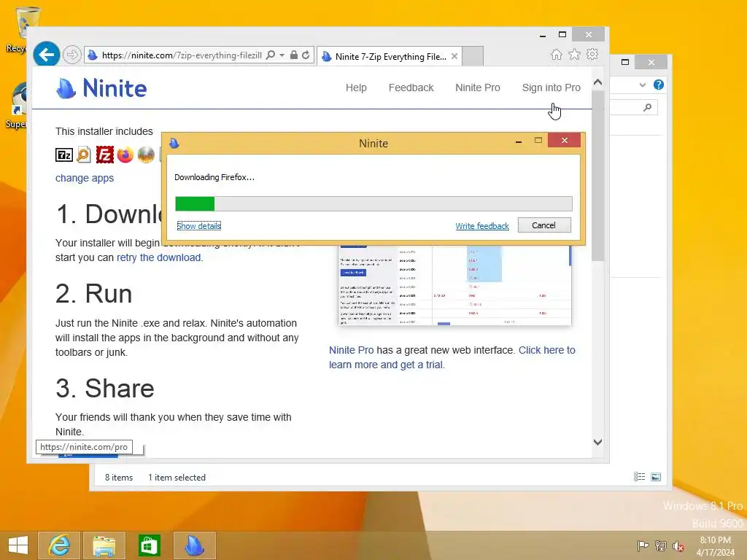This screenshot has width=747, height=560.
Task: Open the Help page link
Action: tap(356, 87)
